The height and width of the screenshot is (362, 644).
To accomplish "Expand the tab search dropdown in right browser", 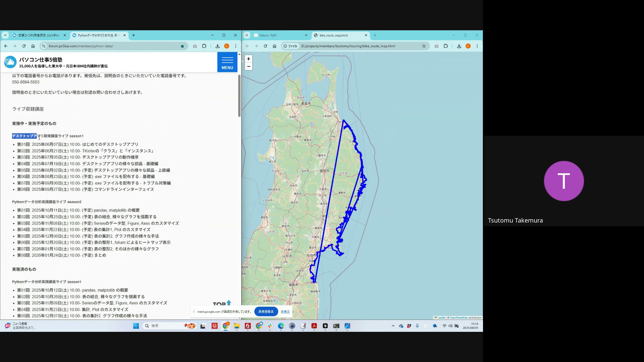I will (247, 35).
